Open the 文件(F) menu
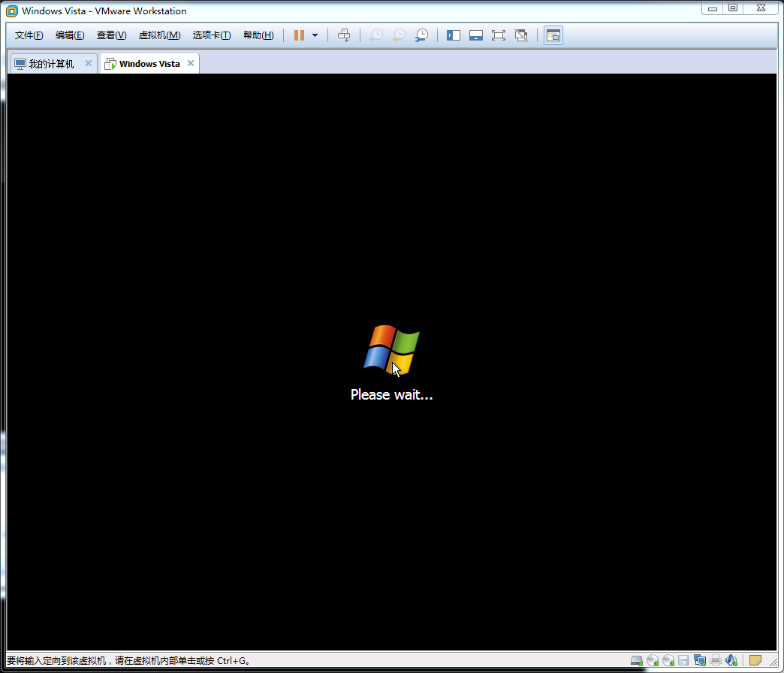784x673 pixels. (x=29, y=35)
